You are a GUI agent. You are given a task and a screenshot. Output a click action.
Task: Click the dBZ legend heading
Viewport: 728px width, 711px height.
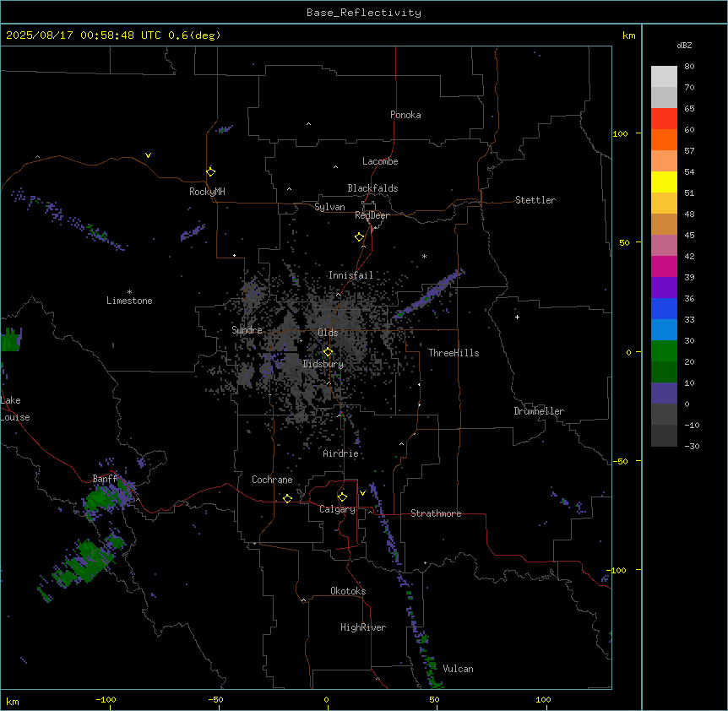click(x=684, y=45)
